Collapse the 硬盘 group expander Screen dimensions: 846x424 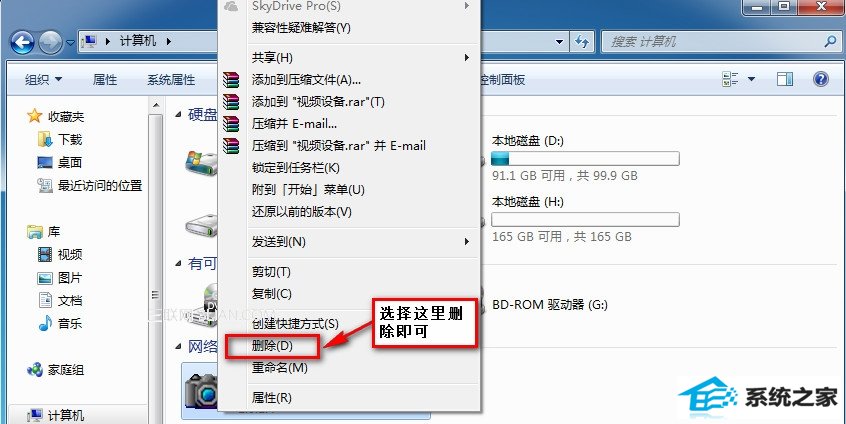pyautogui.click(x=179, y=115)
